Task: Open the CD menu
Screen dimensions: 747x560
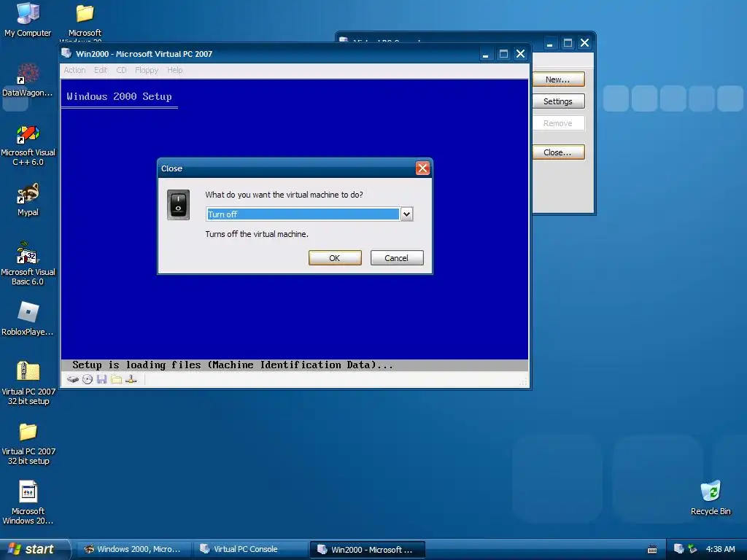Action: coord(122,70)
